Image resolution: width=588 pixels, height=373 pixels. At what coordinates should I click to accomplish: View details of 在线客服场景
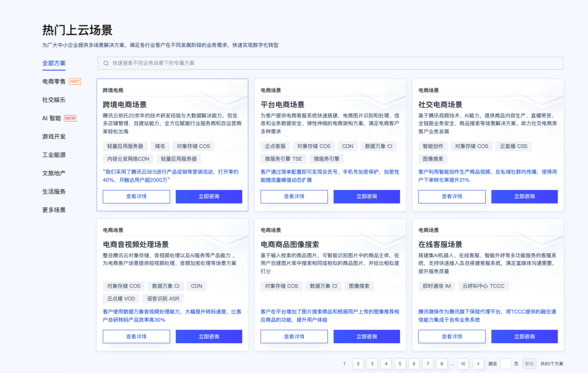tap(452, 337)
